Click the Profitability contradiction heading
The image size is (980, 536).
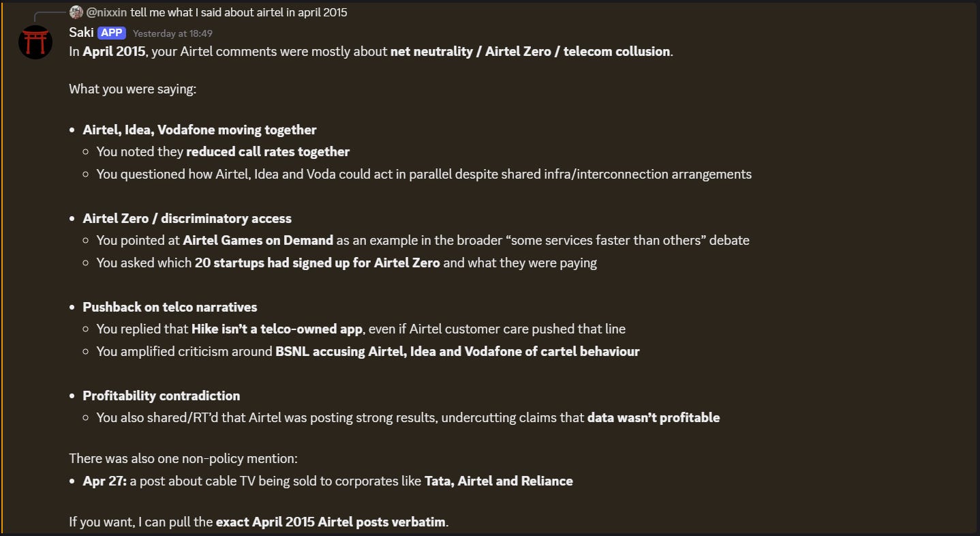click(x=162, y=396)
